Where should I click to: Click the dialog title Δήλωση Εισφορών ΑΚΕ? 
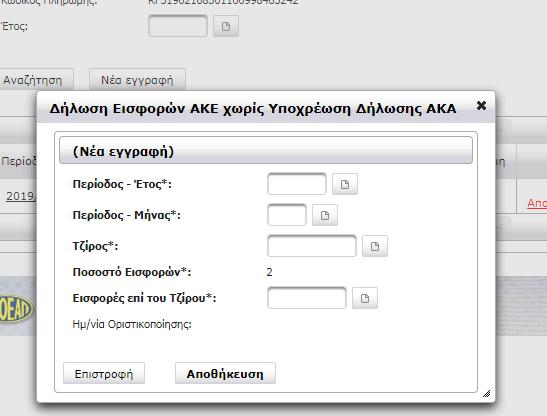[x=253, y=109]
